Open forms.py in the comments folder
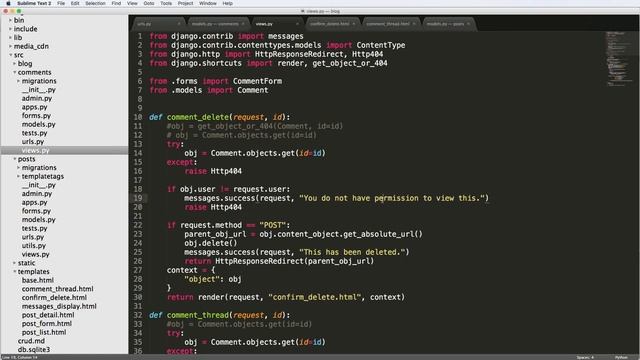The height and width of the screenshot is (360, 640). [x=36, y=116]
